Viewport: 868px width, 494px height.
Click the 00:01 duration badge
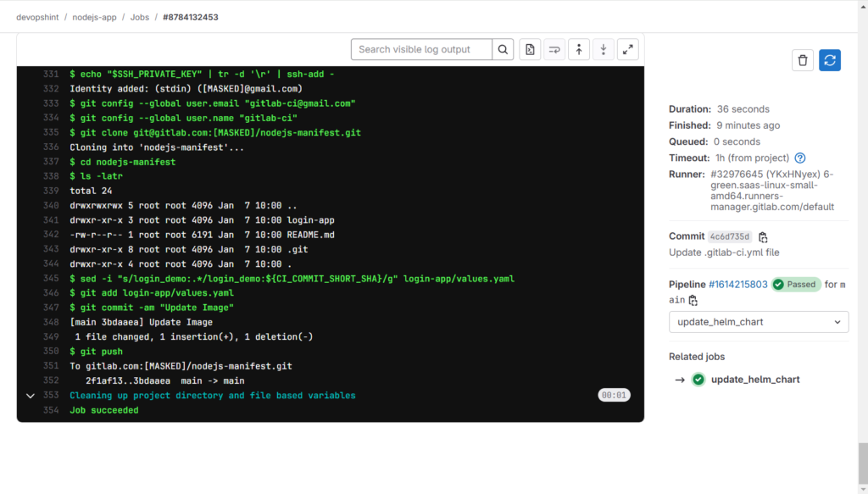[x=614, y=395]
